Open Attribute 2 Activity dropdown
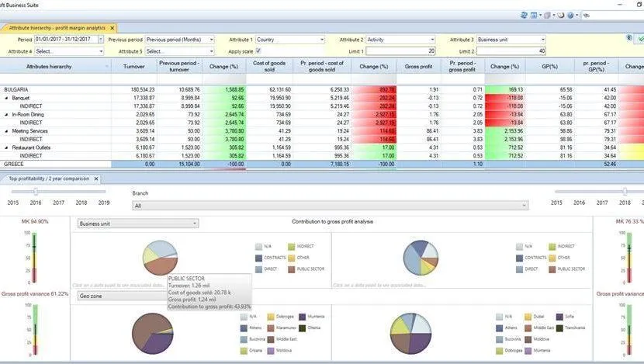The width and height of the screenshot is (644, 364). (432, 40)
